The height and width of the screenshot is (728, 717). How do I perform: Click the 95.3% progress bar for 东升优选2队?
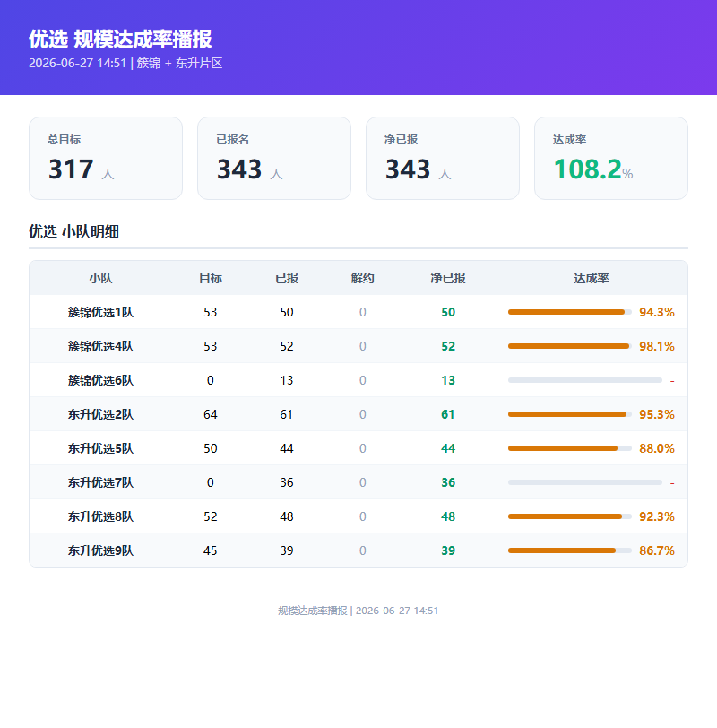click(570, 414)
